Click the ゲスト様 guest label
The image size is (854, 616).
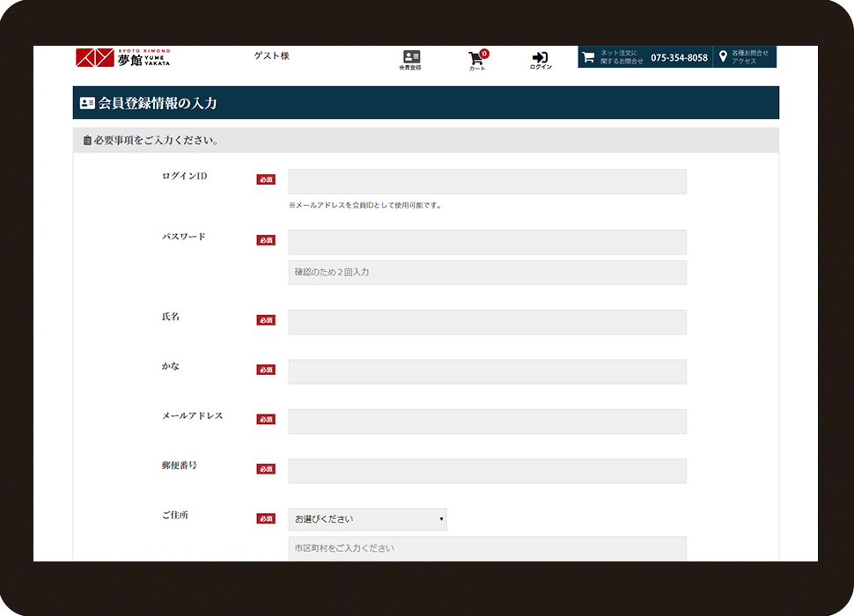[x=271, y=56]
